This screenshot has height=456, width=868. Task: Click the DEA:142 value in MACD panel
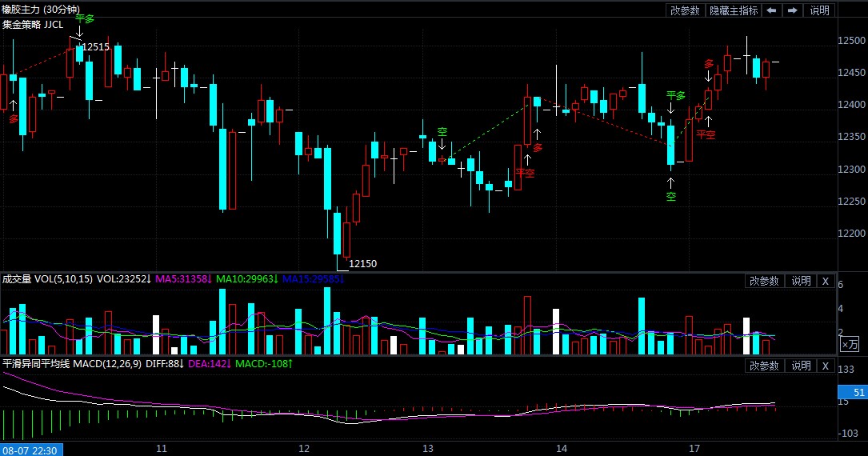(210, 363)
